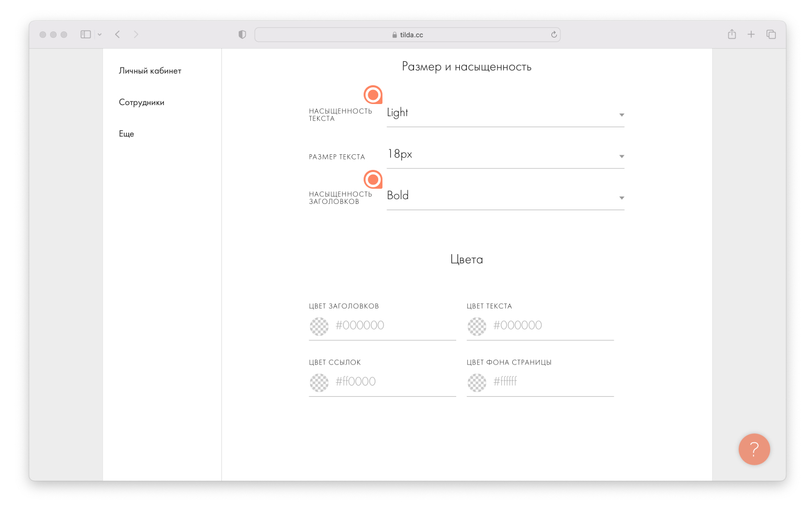Viewport: 812px width, 516px height.
Task: Click the Размер текста label
Action: tap(337, 157)
